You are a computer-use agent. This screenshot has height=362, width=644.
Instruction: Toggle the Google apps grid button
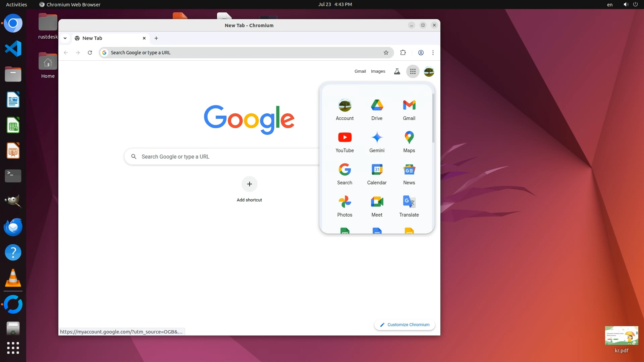[x=413, y=71]
